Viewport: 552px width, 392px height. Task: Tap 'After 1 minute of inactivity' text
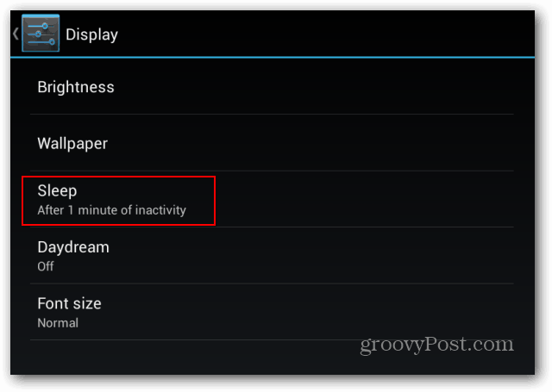(111, 210)
